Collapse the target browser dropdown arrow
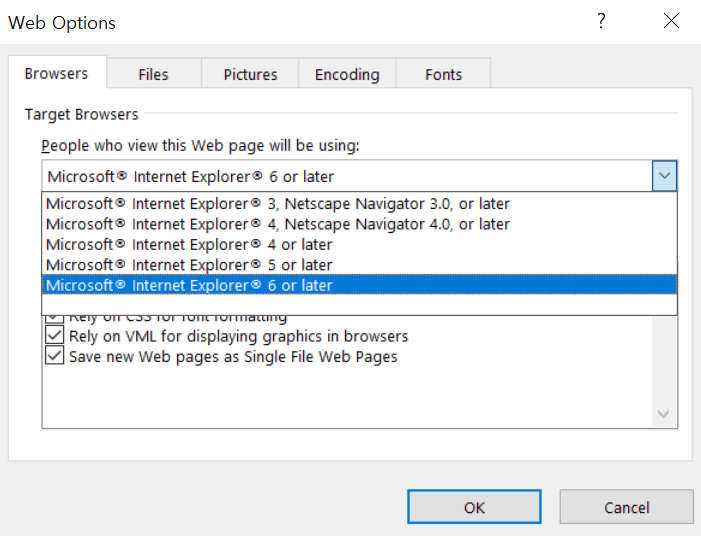This screenshot has width=701, height=536. [x=664, y=176]
